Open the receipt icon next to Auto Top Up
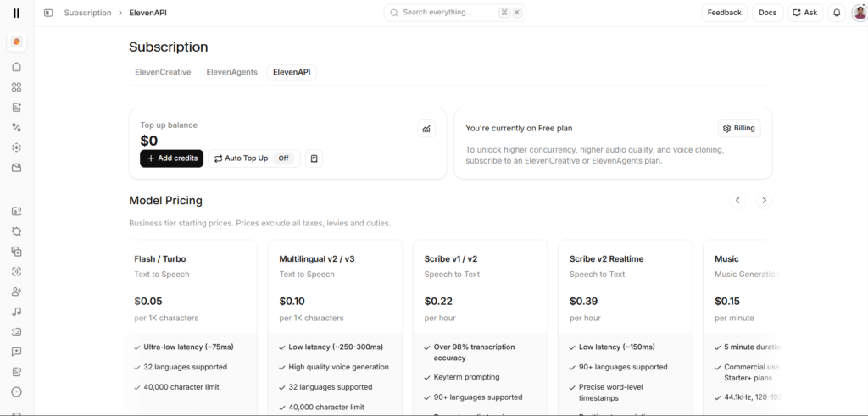The height and width of the screenshot is (416, 868). point(314,158)
